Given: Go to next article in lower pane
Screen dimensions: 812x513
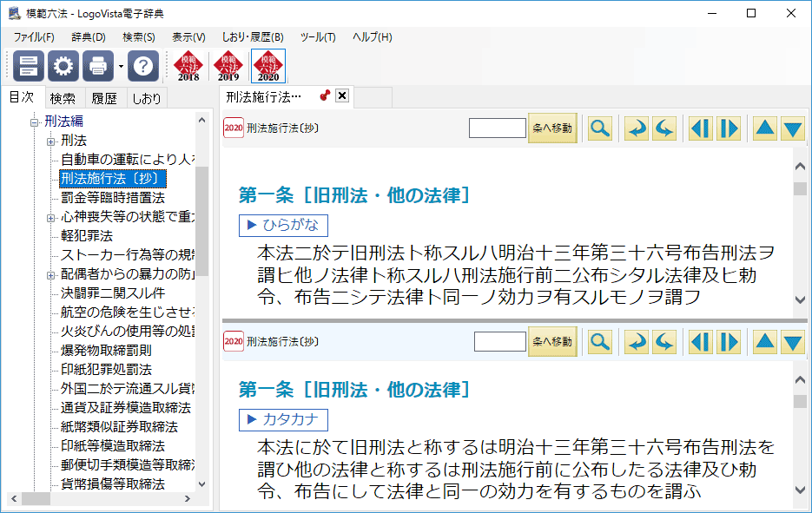Looking at the screenshot, I should [729, 342].
